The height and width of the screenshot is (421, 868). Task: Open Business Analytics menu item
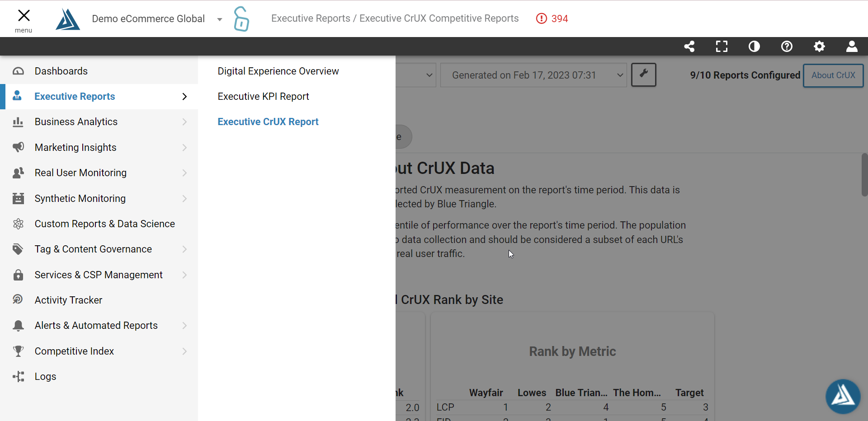click(x=99, y=122)
